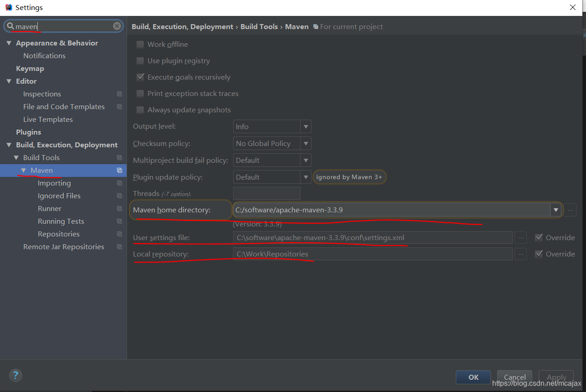Select Running Tests under Maven
The width and height of the screenshot is (586, 392).
pos(61,221)
